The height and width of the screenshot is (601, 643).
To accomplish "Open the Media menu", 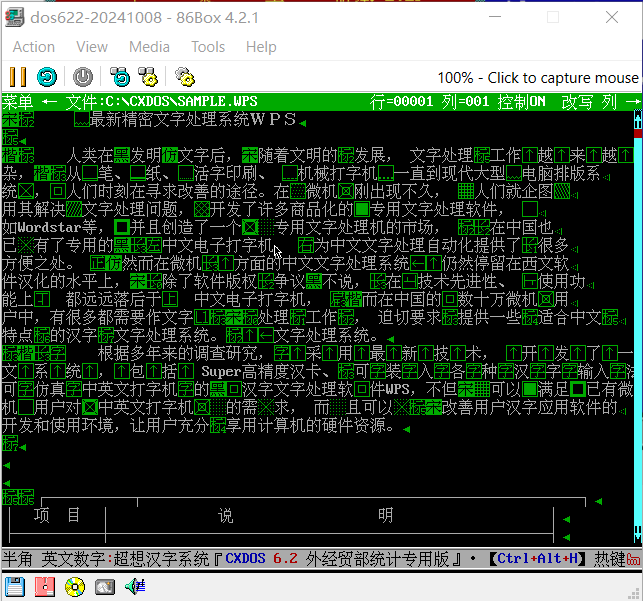I will point(149,47).
